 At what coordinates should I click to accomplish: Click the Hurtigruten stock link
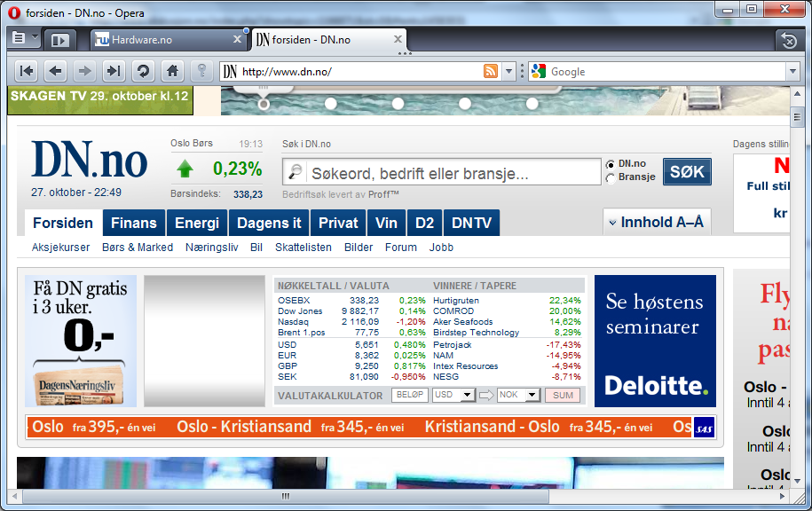(x=456, y=300)
